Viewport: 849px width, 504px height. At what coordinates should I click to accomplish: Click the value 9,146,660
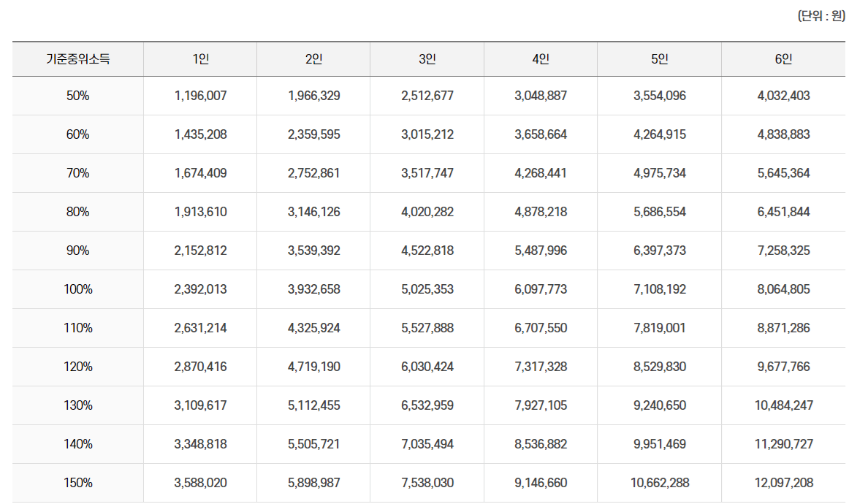[x=541, y=483]
